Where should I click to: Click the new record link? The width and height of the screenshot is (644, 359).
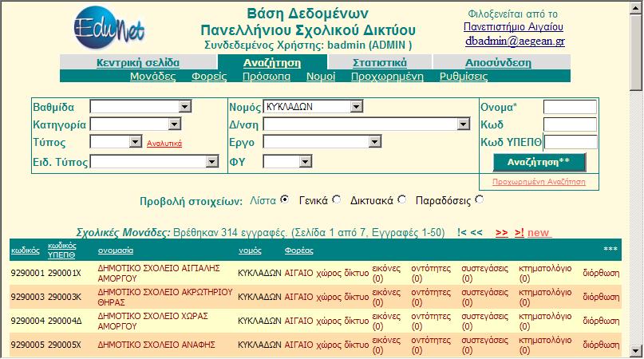coord(539,233)
